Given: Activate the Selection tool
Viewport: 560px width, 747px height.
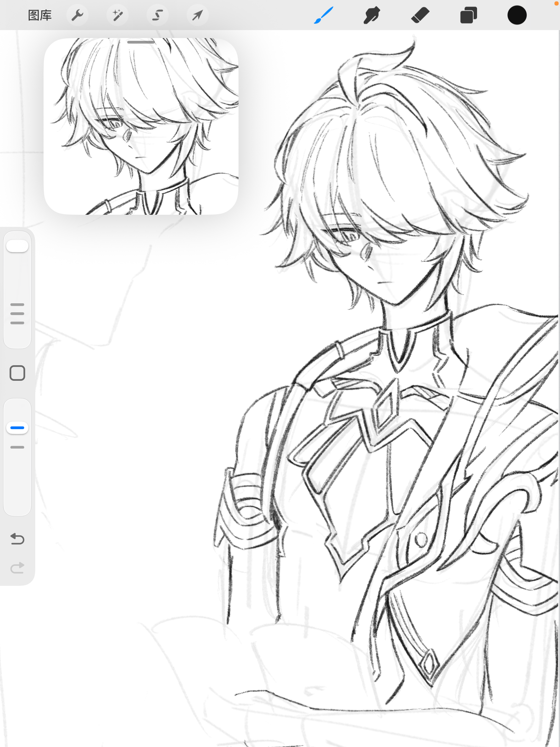Looking at the screenshot, I should [x=158, y=15].
